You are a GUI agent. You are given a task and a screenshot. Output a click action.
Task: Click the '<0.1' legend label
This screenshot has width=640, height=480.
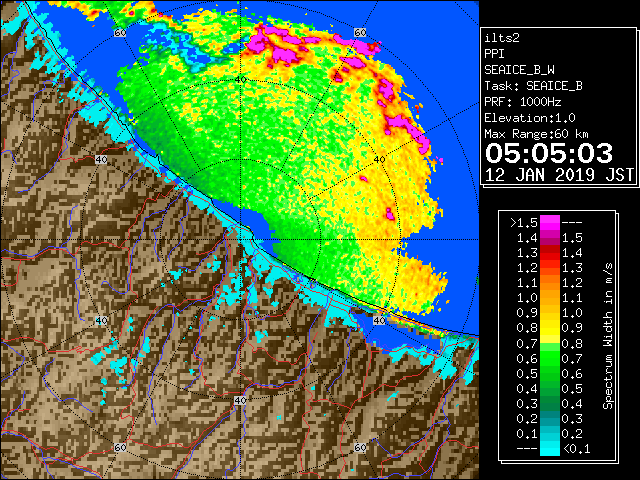(577, 449)
